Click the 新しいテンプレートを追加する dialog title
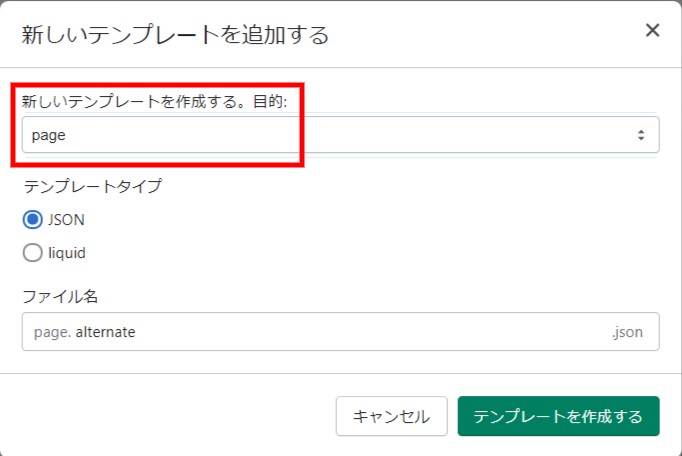 [x=175, y=35]
